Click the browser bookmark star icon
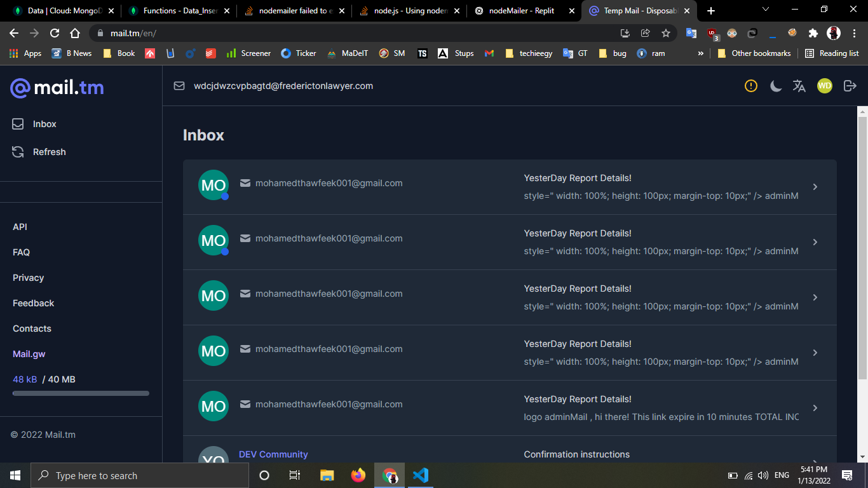Screen dimensions: 868x488 666,33
